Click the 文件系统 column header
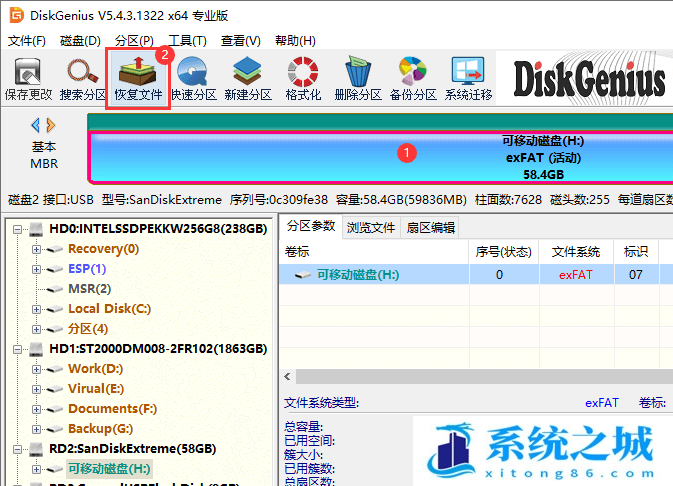Screen dimensions: 673x486 (576, 252)
